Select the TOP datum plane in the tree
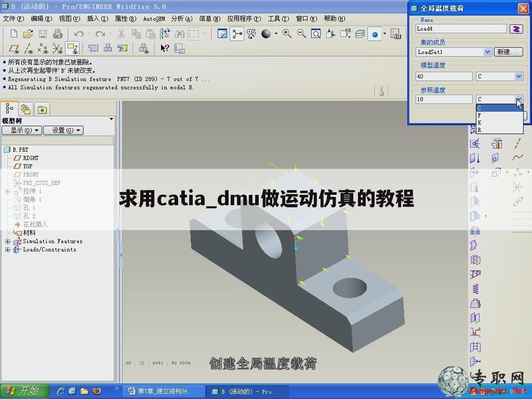Screen dimensions: 532x399 tap(28, 166)
